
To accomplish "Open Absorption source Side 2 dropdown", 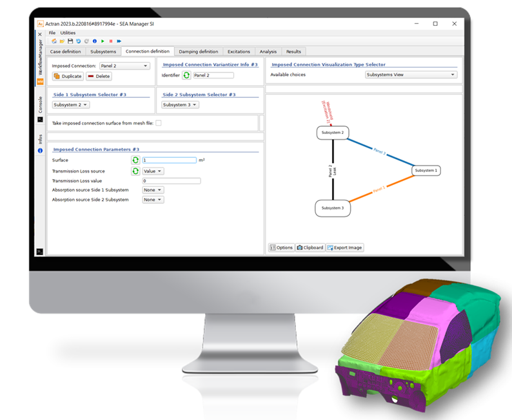I will click(153, 200).
